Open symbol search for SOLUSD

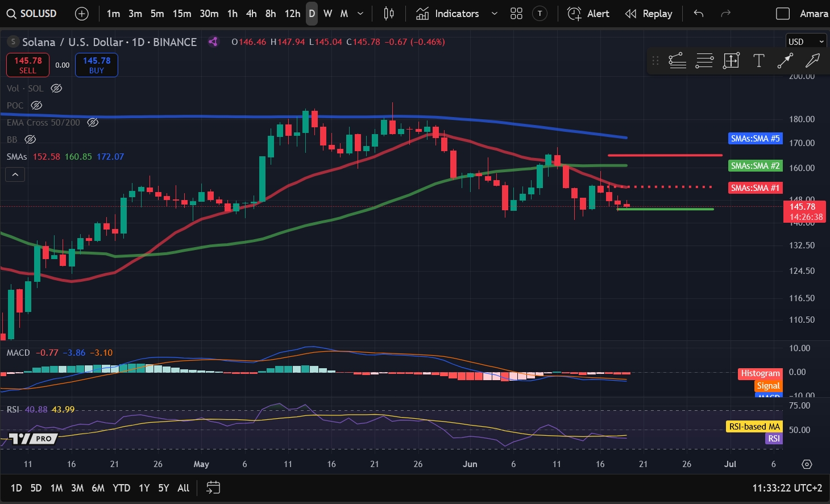point(32,14)
